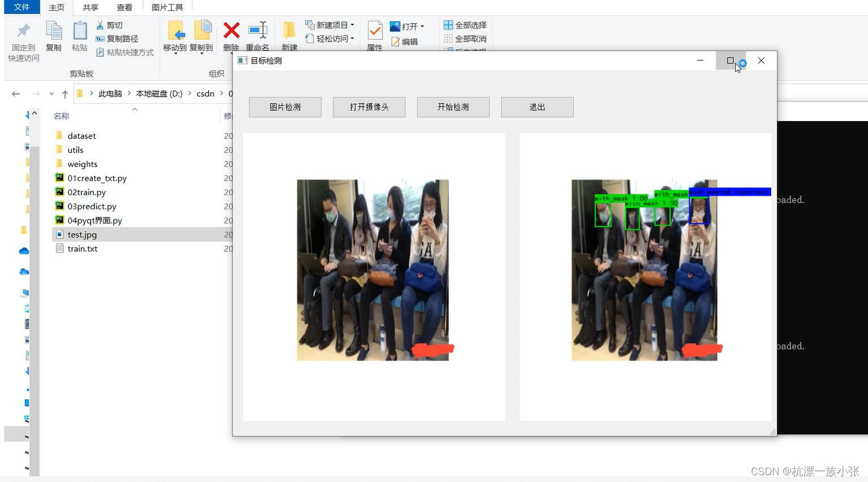The height and width of the screenshot is (482, 868).
Task: Click the 剪切 scissors item
Action: coord(109,25)
